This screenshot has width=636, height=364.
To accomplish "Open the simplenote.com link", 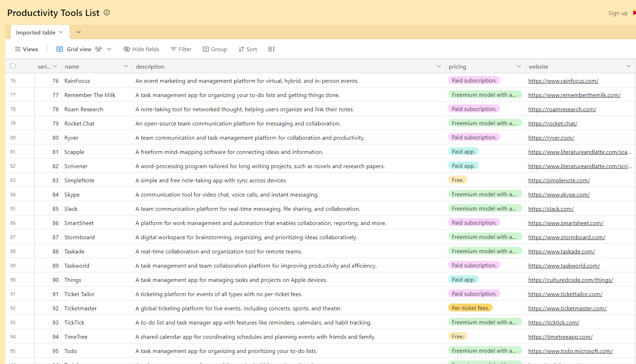I will [x=559, y=181].
